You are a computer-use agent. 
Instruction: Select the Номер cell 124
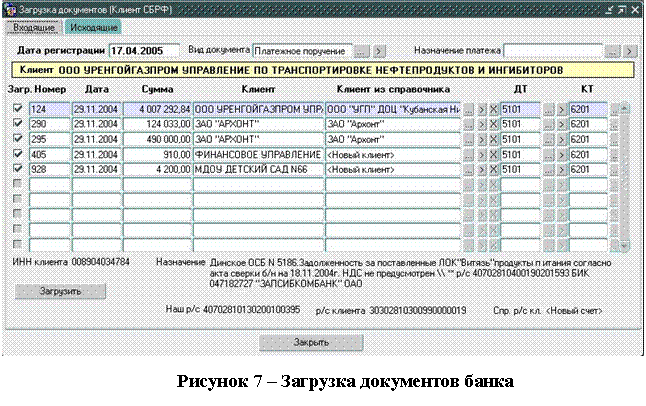[x=50, y=109]
